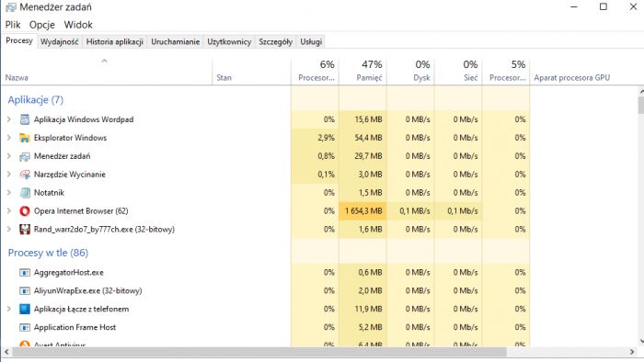
Task: Expand the Aplikacja Windows Wordpad row
Action: [9, 119]
